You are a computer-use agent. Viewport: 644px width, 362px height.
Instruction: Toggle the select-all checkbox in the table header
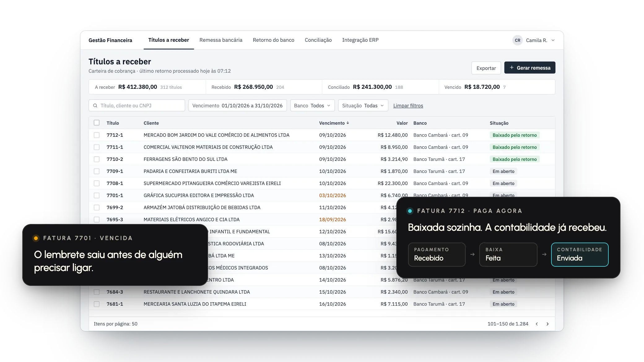pos(97,123)
